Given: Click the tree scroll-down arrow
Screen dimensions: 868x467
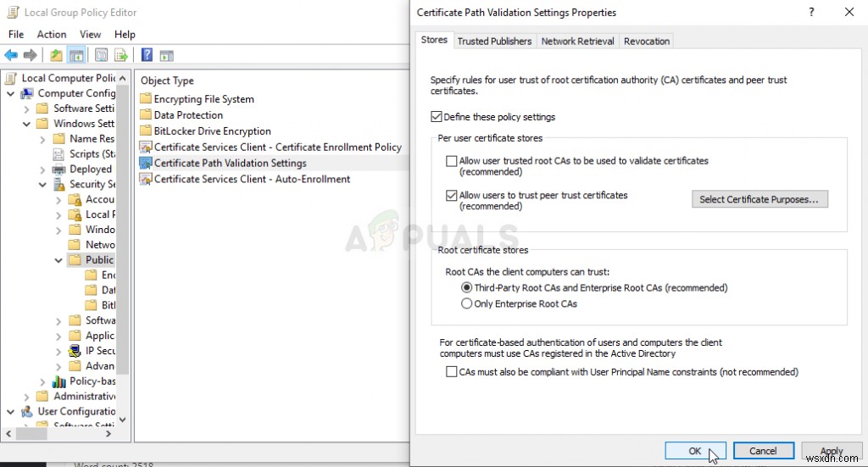Looking at the screenshot, I should tap(123, 420).
